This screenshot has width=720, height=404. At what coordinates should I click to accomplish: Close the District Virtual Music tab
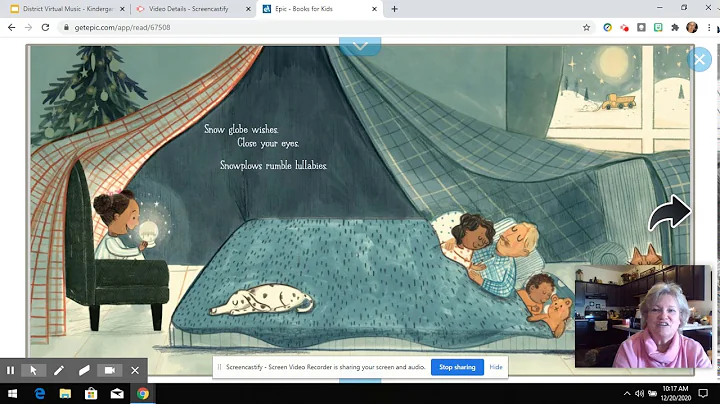122,9
